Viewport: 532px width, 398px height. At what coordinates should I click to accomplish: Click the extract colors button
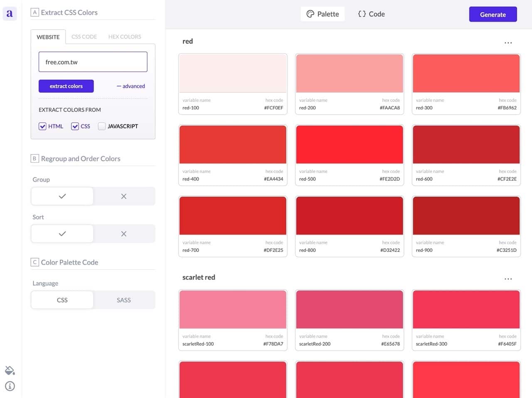pyautogui.click(x=66, y=86)
